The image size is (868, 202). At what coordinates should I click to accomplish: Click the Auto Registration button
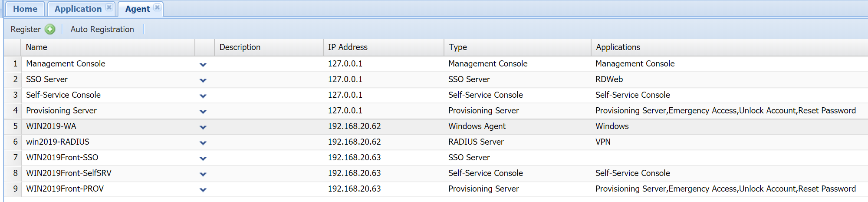(x=102, y=29)
